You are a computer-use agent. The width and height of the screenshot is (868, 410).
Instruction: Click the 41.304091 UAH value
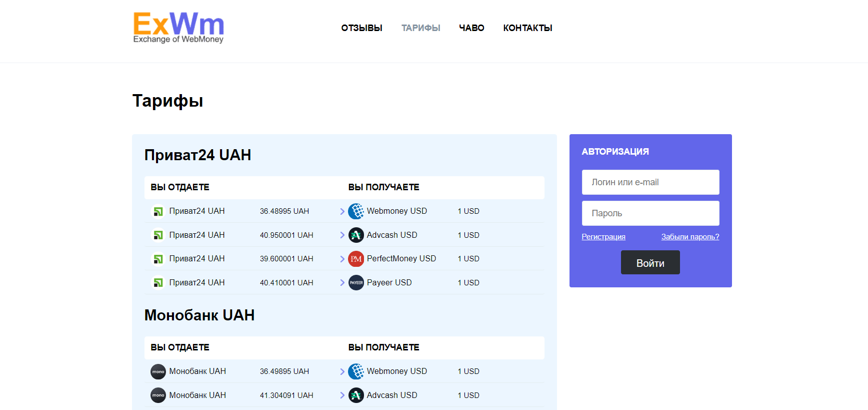pyautogui.click(x=286, y=395)
